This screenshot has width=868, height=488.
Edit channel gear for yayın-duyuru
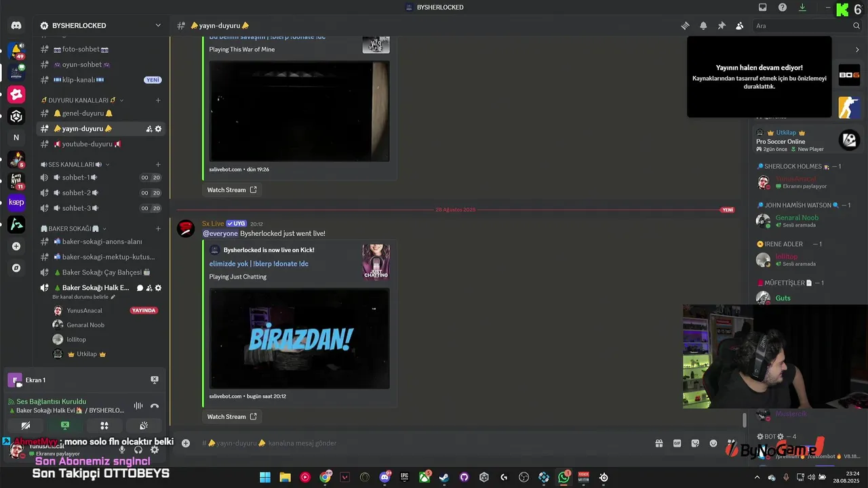(x=158, y=129)
